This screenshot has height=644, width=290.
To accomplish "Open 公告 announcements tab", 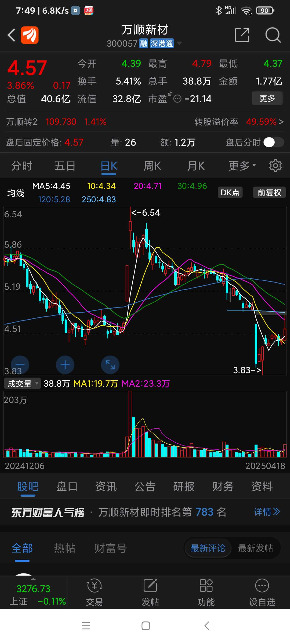I will pos(145,486).
